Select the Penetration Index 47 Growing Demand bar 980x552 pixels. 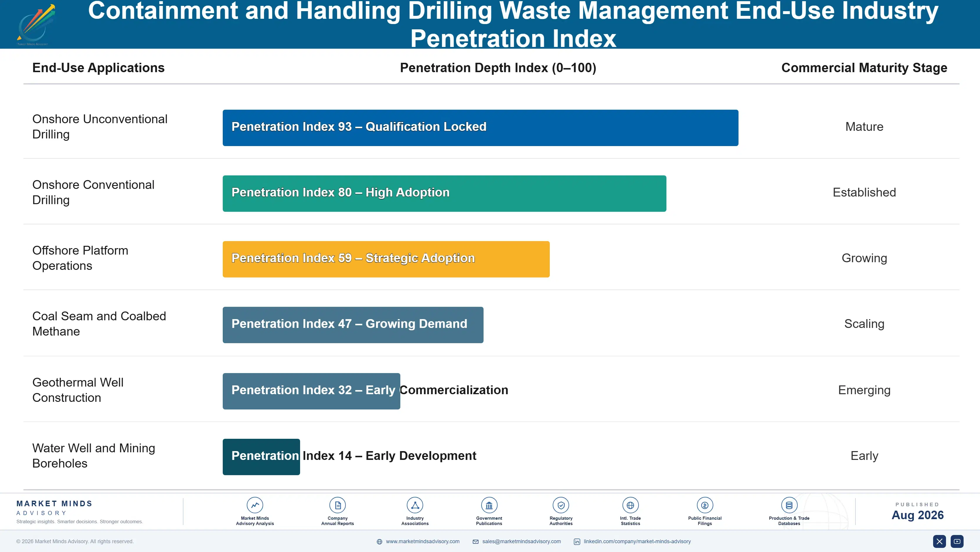coord(353,325)
